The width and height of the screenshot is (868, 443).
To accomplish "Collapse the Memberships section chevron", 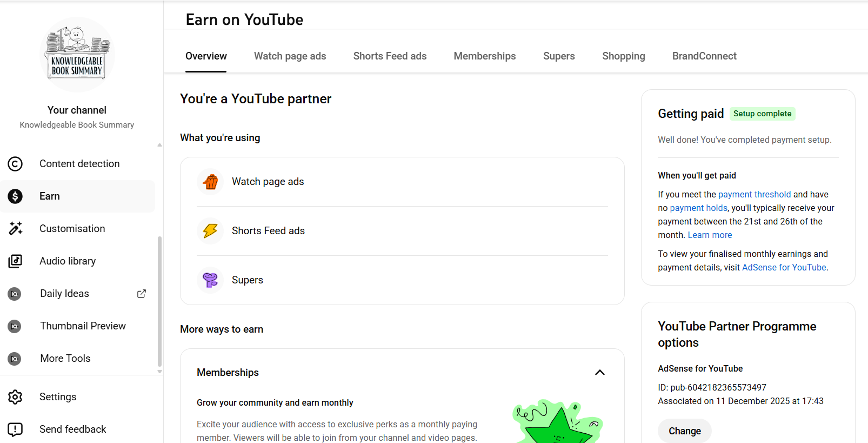I will pyautogui.click(x=599, y=373).
